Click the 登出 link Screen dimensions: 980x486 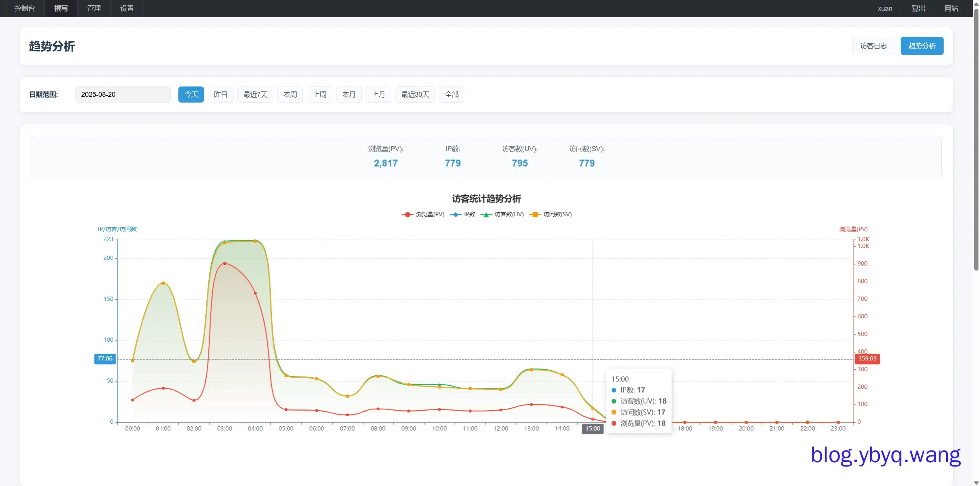918,8
